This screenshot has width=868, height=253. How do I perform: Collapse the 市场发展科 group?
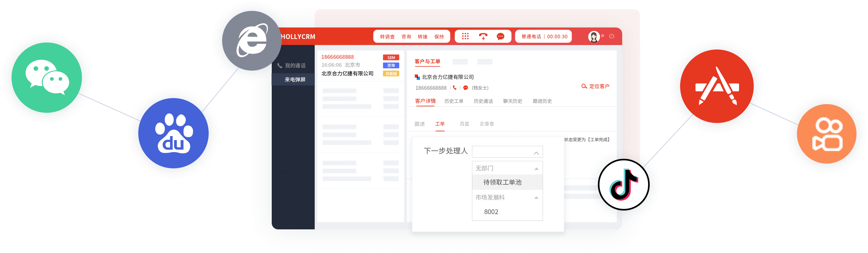536,198
